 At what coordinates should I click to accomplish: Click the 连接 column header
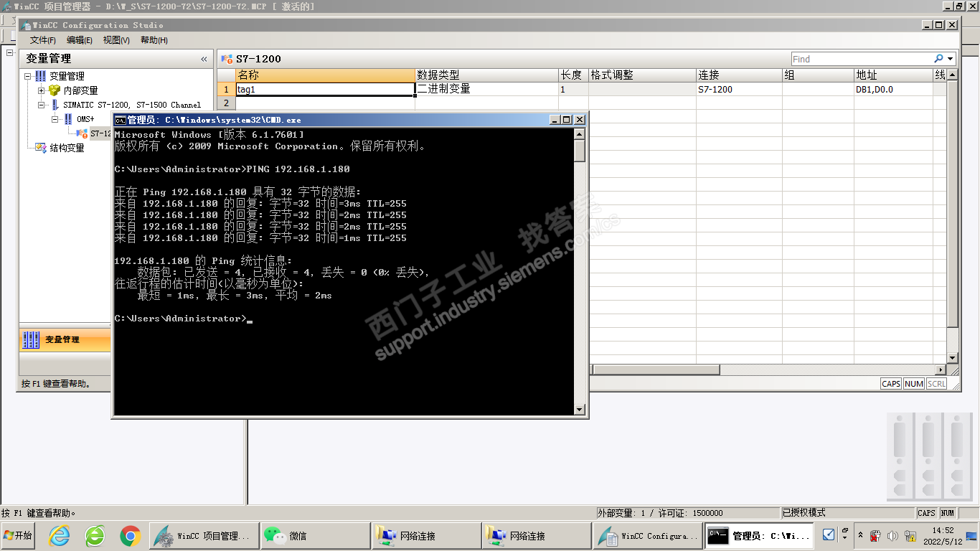[x=739, y=75]
